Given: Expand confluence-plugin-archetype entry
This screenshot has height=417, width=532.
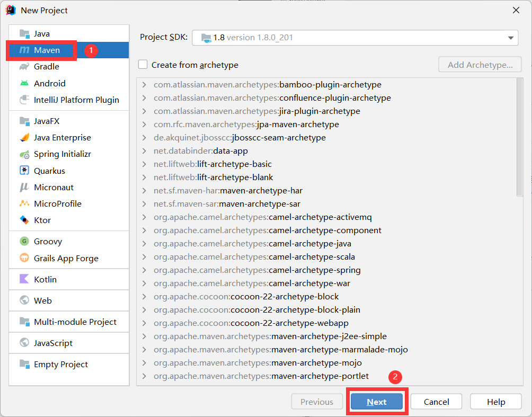Looking at the screenshot, I should 144,97.
